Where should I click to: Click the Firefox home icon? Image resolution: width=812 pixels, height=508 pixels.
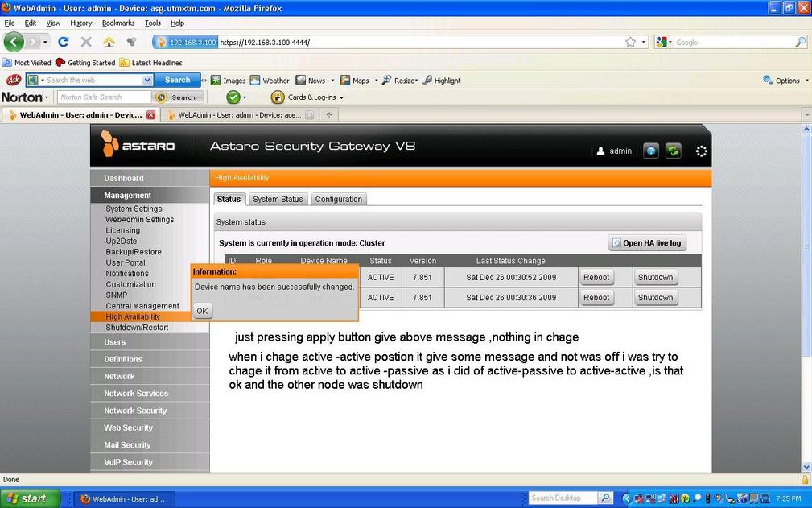109,42
